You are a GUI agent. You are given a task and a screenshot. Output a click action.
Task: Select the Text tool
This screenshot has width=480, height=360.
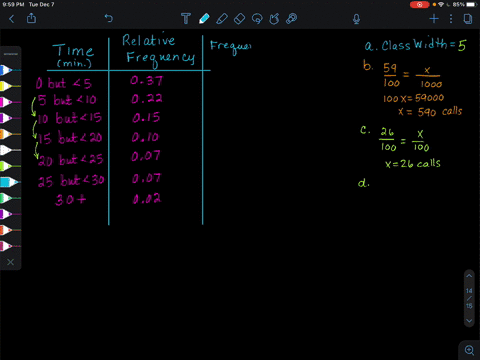(186, 18)
